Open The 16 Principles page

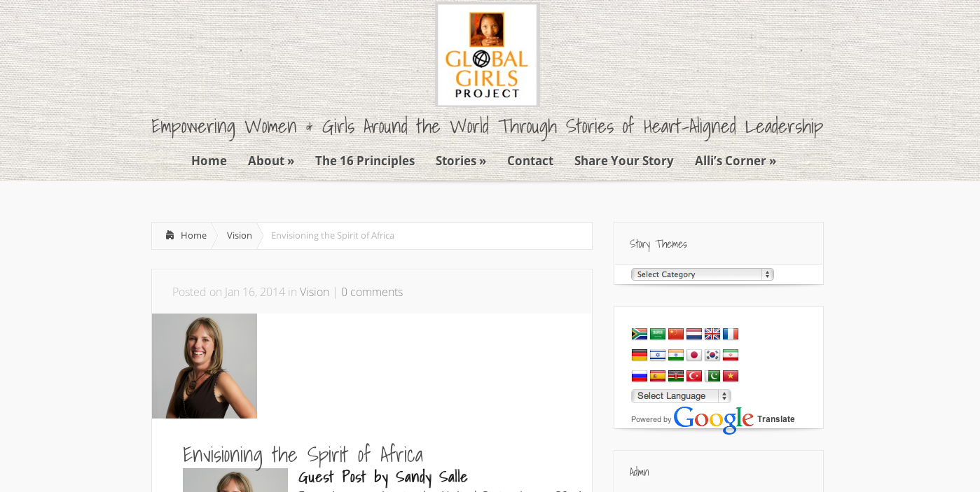click(364, 161)
